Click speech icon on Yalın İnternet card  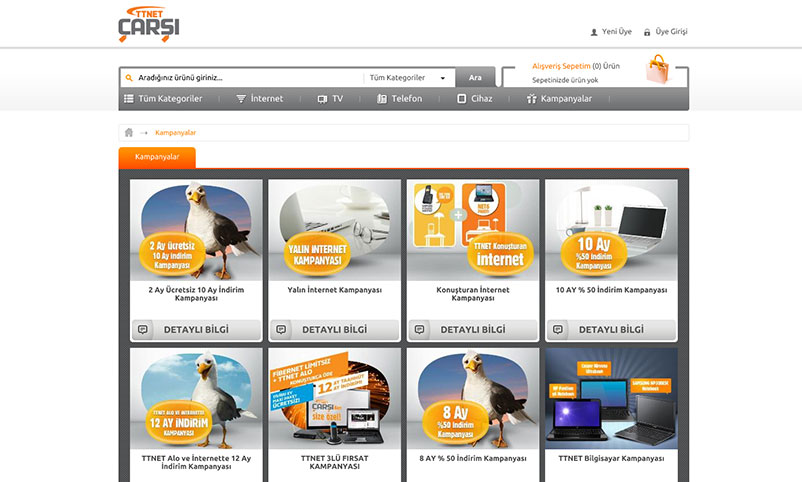[281, 330]
